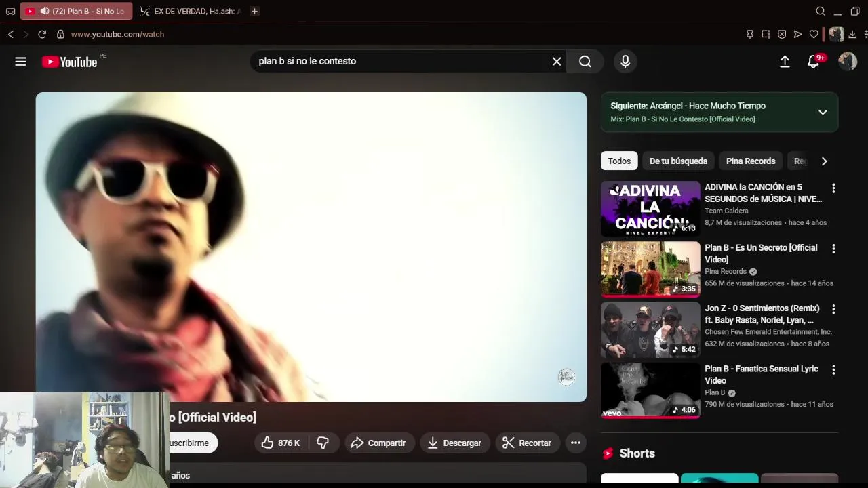Open options for Fanatica Sensual Lyric Video
The width and height of the screenshot is (868, 488).
833,370
